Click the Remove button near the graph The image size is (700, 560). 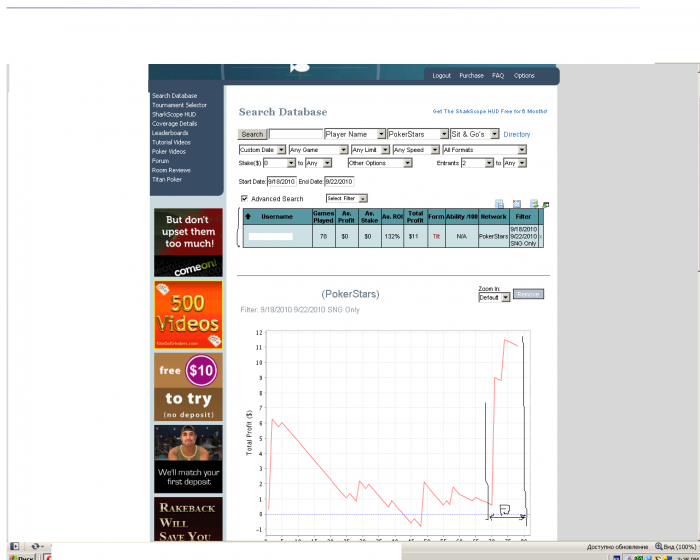click(x=528, y=294)
